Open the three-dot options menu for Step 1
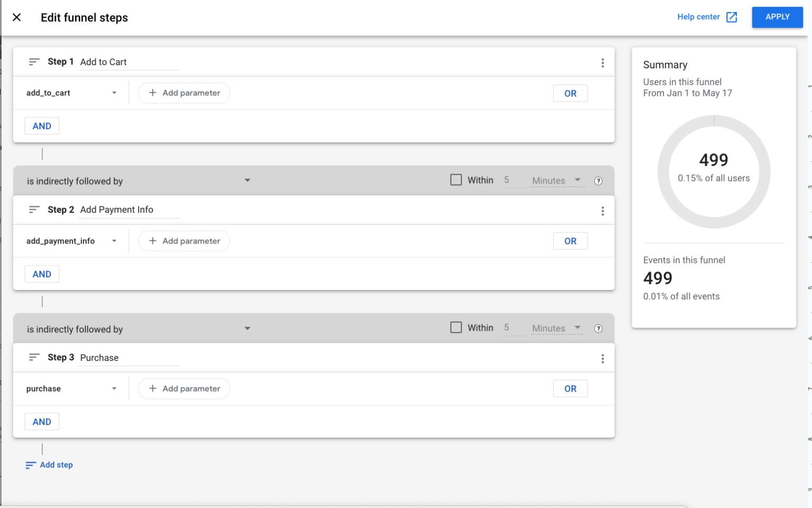 click(x=603, y=62)
